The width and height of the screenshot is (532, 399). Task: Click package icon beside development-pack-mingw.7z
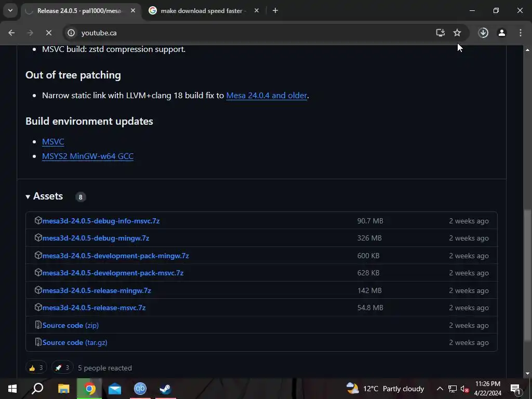[x=38, y=255]
